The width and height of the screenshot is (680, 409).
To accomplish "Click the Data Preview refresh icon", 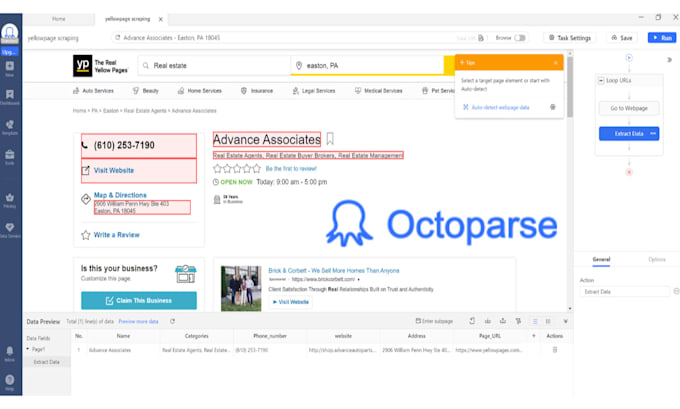I will point(173,321).
